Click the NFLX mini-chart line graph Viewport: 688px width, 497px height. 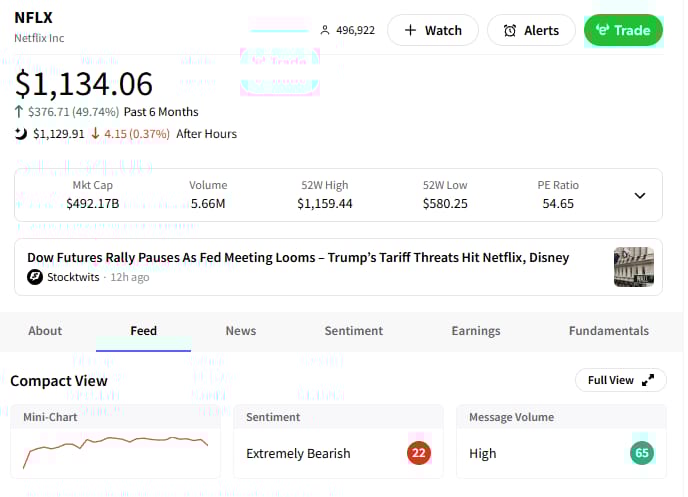click(x=115, y=452)
